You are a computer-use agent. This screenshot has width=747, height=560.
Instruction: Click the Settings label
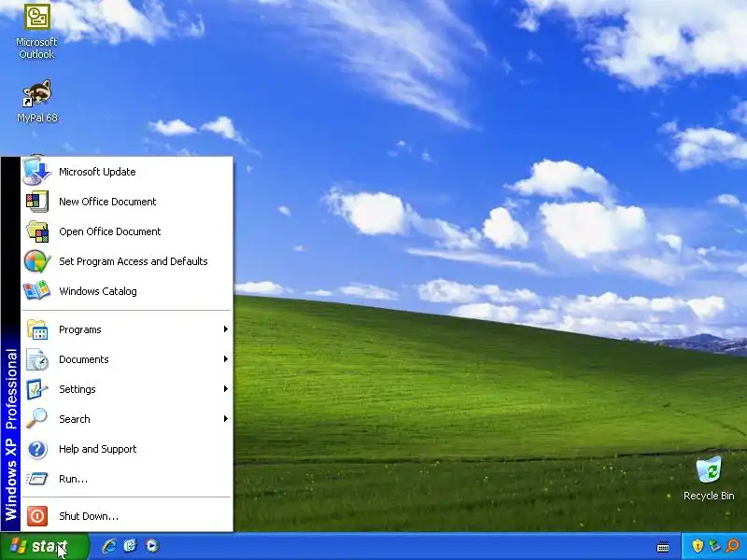[78, 389]
